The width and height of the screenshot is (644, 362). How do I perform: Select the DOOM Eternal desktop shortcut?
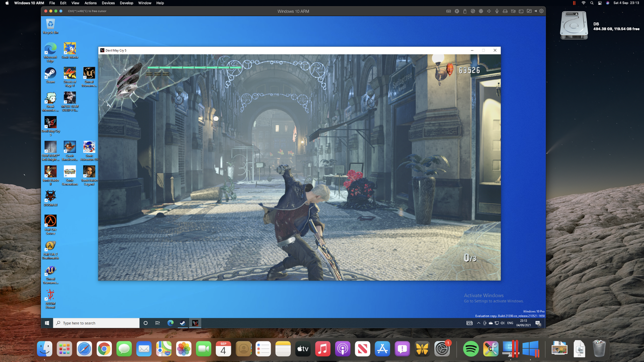(x=50, y=299)
